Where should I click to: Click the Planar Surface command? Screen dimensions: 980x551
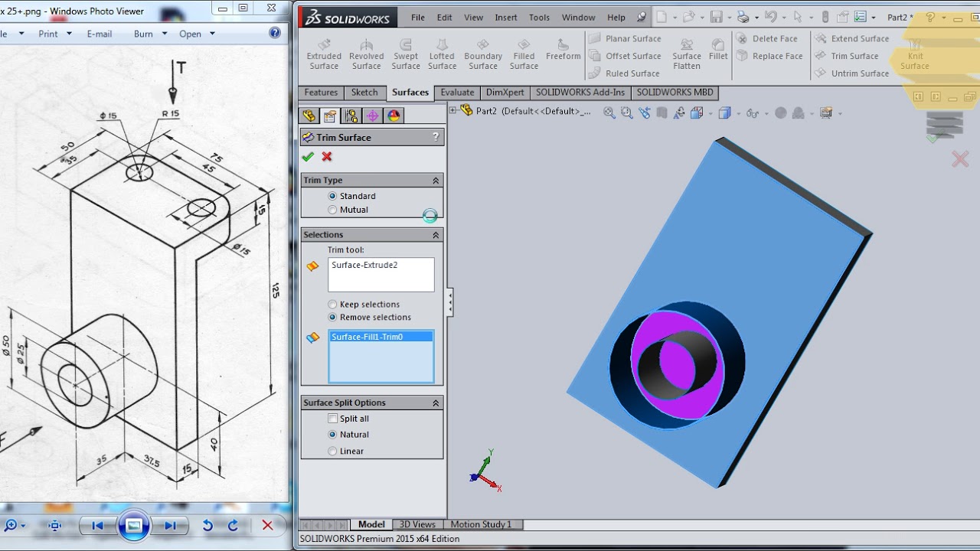coord(626,38)
